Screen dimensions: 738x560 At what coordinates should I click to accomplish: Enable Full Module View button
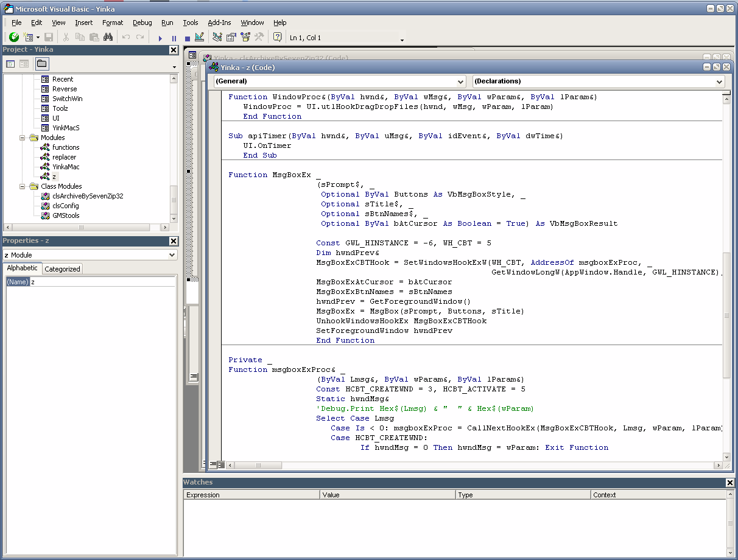pos(221,465)
